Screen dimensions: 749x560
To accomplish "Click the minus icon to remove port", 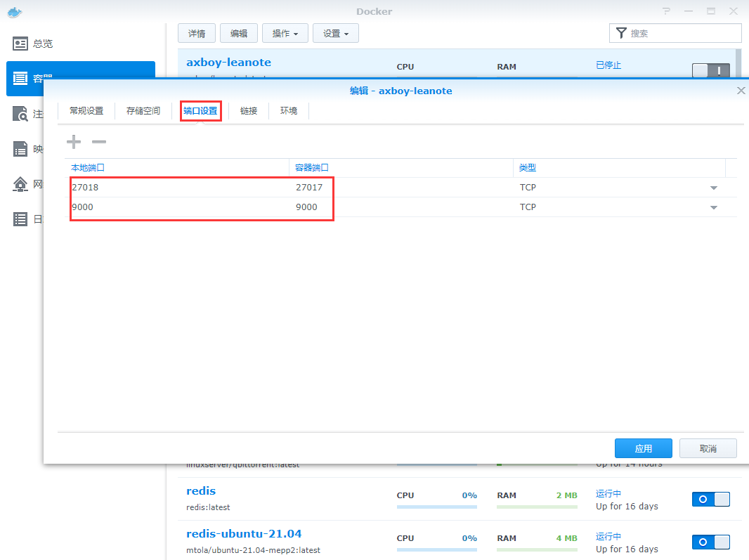I will coord(99,143).
